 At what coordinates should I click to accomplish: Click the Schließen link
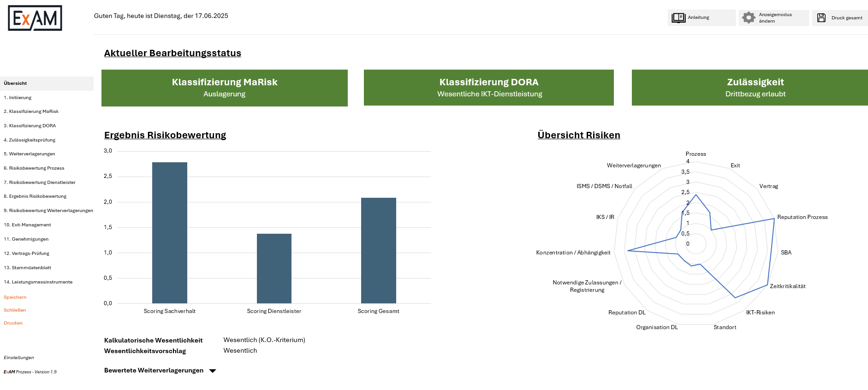(15, 310)
